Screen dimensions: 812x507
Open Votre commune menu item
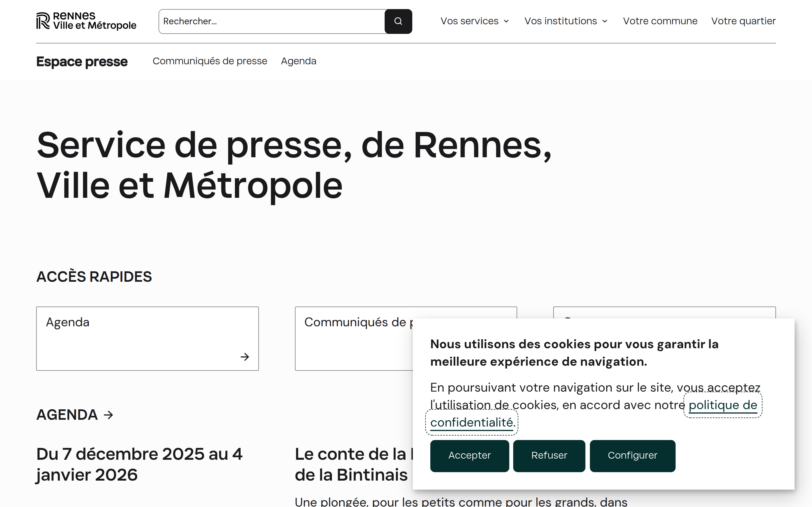coord(660,21)
